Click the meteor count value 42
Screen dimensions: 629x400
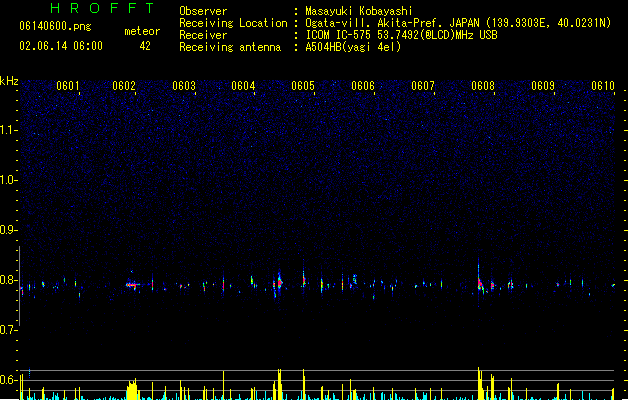[x=145, y=46]
